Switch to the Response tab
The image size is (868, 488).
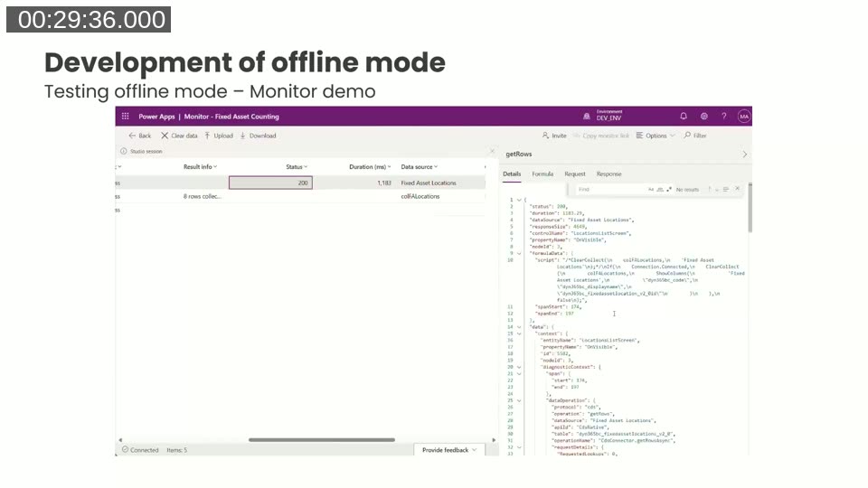[609, 174]
